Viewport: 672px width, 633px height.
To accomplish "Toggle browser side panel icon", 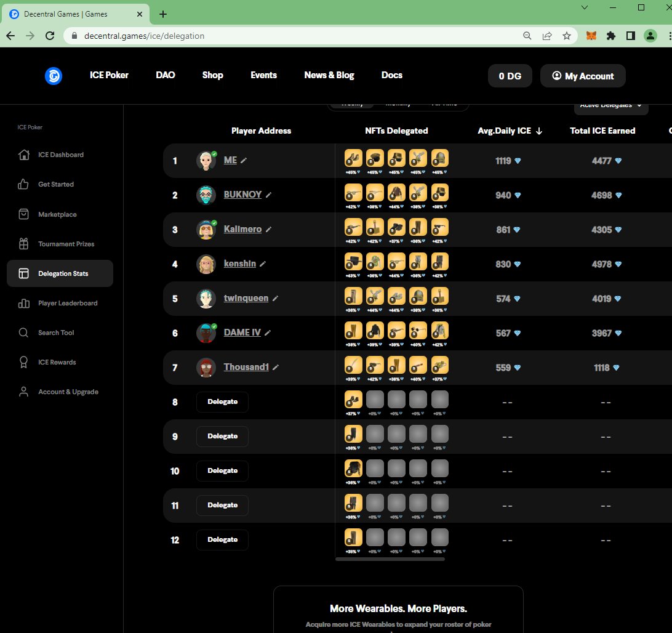I will tap(630, 36).
